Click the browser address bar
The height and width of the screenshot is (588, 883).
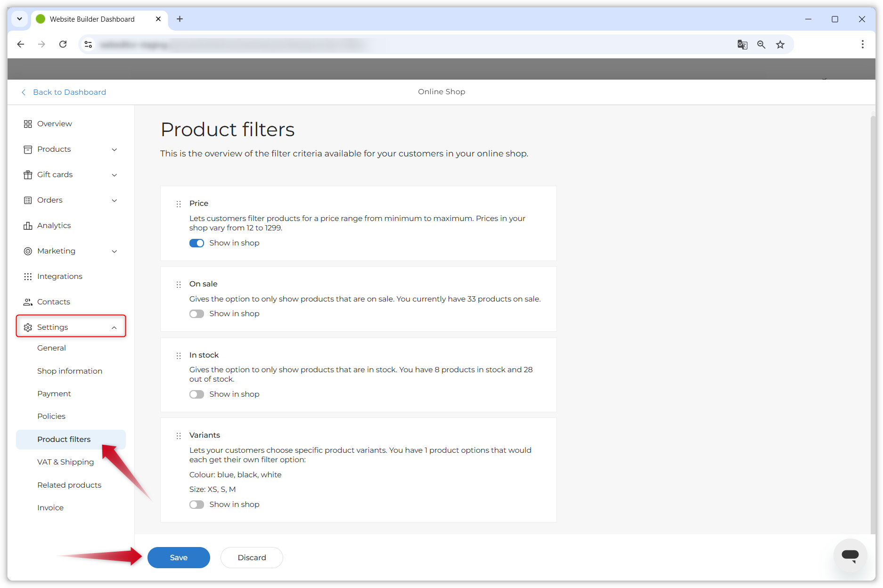click(330, 44)
